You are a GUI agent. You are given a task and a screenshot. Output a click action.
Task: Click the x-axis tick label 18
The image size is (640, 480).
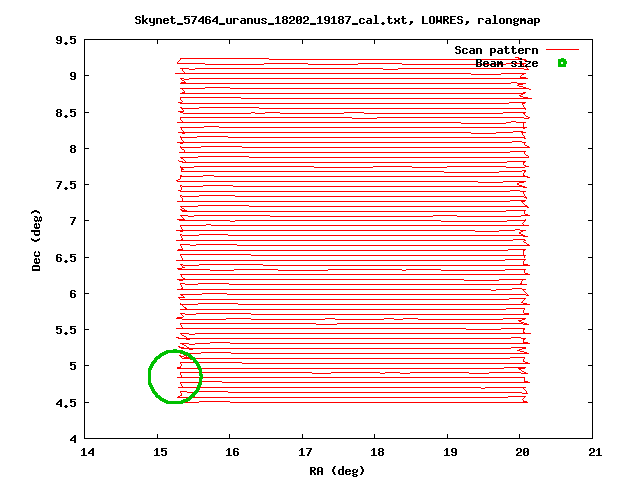click(377, 452)
